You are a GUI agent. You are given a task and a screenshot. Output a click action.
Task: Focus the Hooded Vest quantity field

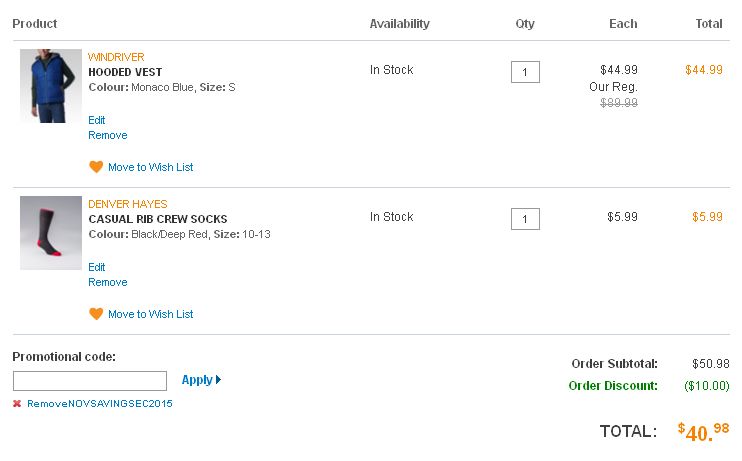525,72
